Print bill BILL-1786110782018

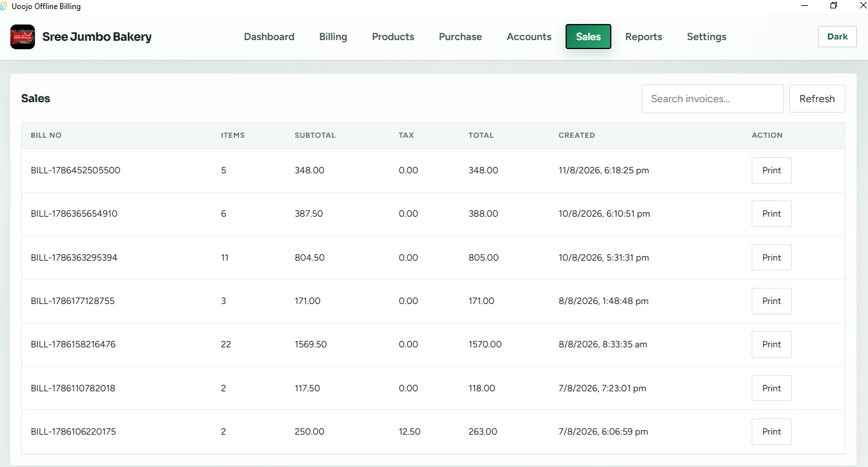(772, 388)
